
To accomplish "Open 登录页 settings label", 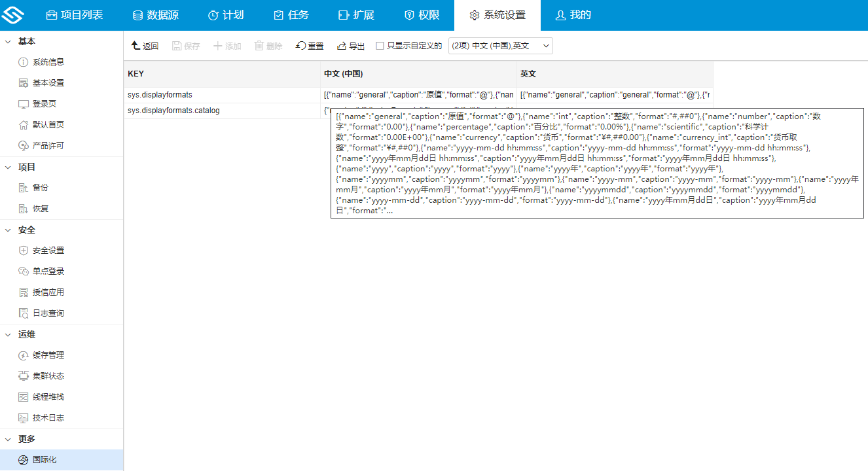I will [x=45, y=104].
